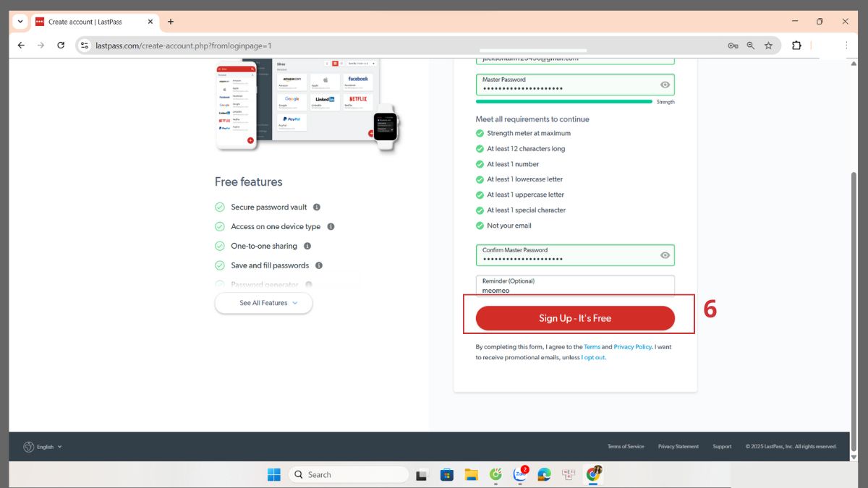Reveal Confirm Master Password with eye icon
Viewport: 868px width, 488px height.
(665, 255)
